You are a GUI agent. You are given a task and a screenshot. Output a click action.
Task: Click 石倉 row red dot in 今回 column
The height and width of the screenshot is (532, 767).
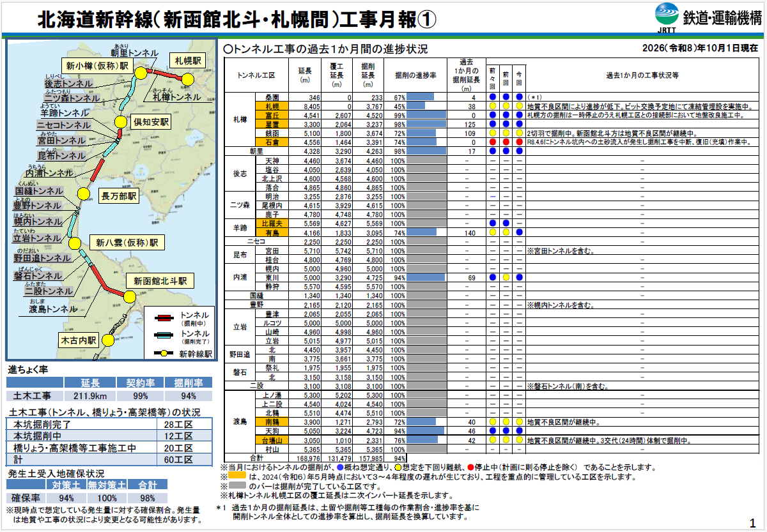pyautogui.click(x=519, y=142)
